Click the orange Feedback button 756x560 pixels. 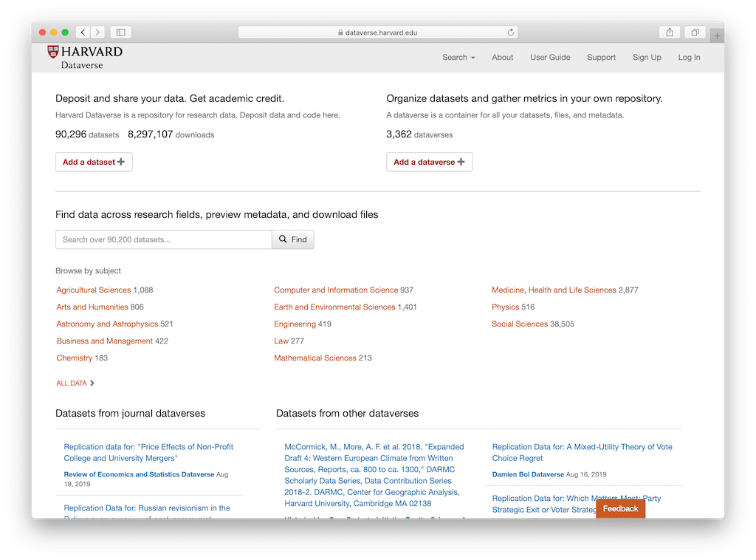coord(620,509)
